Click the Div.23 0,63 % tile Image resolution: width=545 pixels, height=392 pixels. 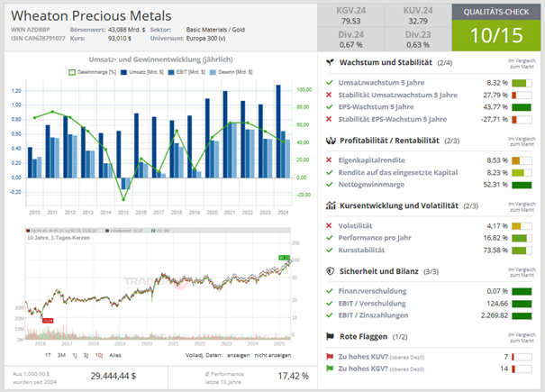click(x=418, y=40)
